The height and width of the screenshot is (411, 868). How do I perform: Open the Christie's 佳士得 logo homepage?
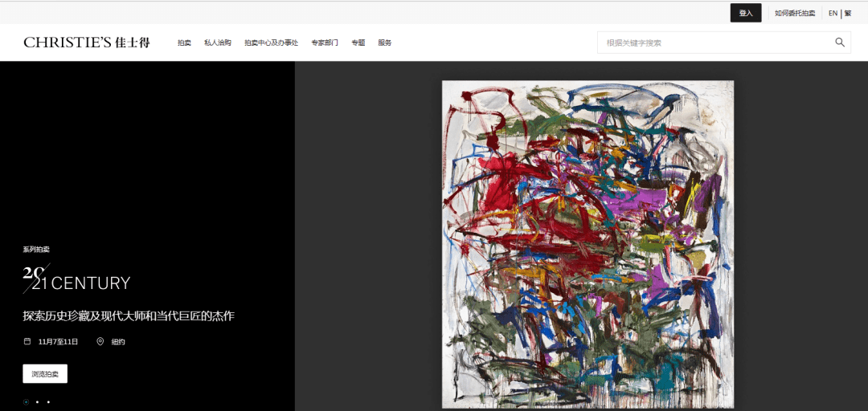point(87,43)
